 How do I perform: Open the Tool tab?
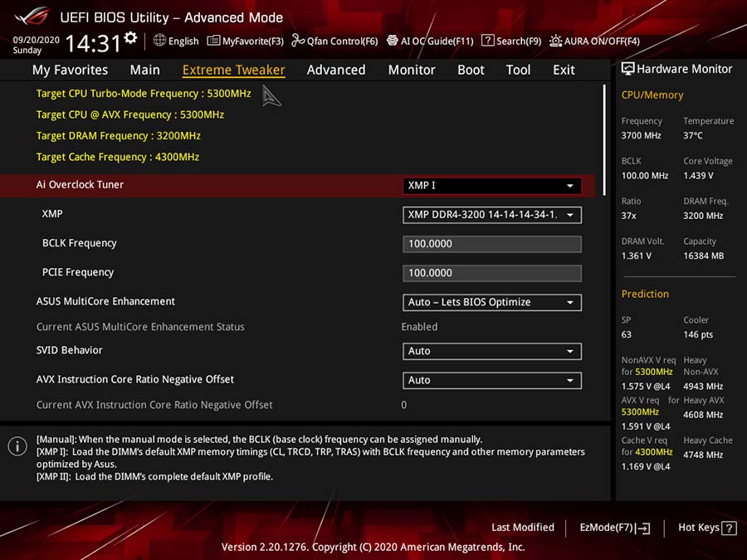(x=518, y=70)
